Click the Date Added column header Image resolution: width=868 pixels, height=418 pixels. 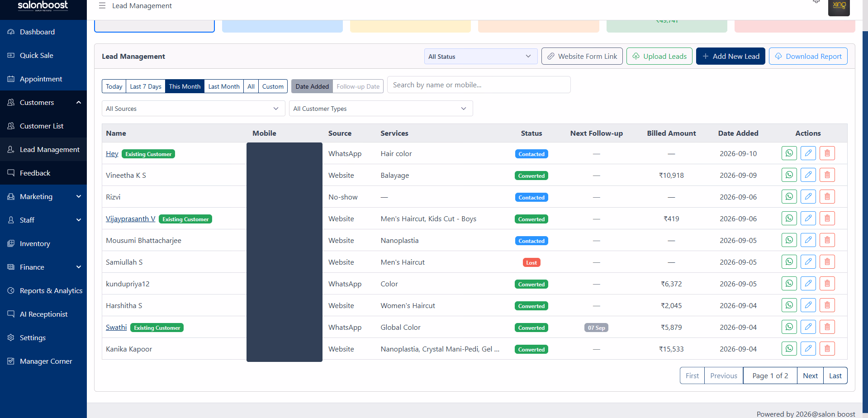738,133
